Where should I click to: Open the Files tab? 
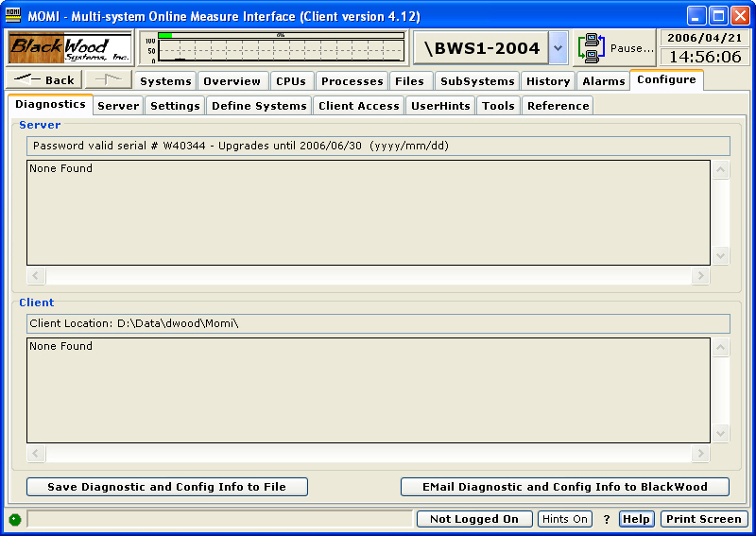tap(409, 81)
